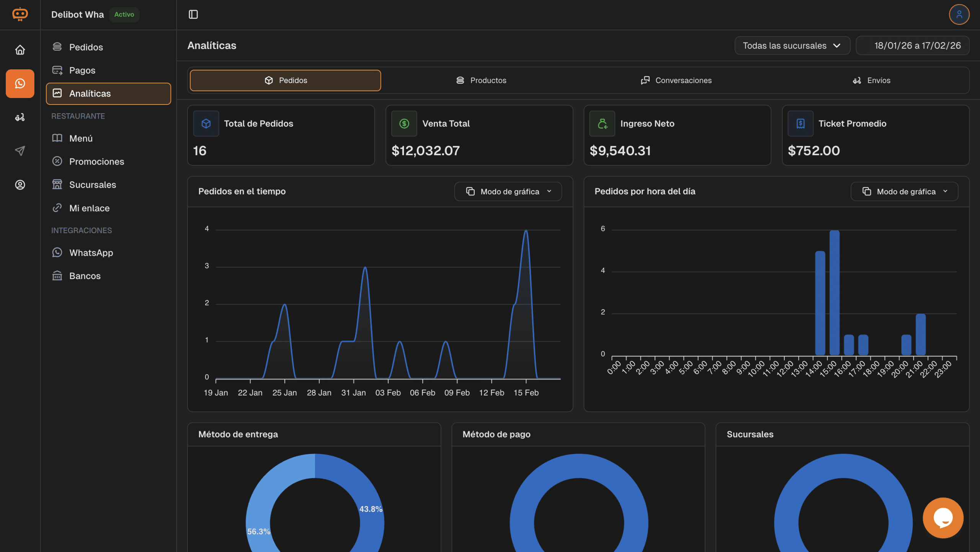Toggle the sidebar collapse panel icon
Viewport: 980px width, 552px height.
[193, 15]
